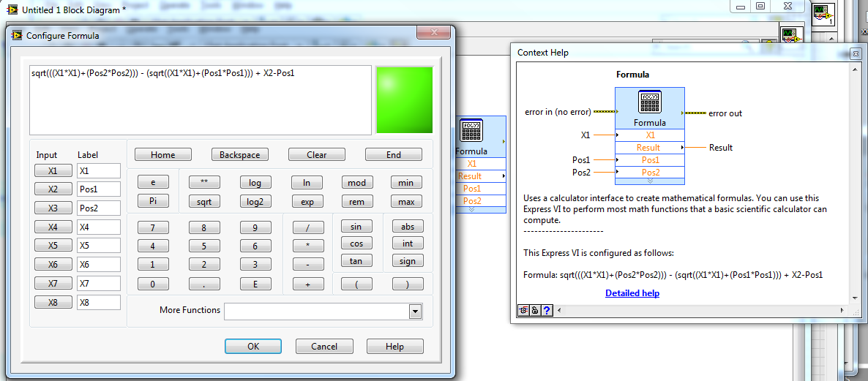
Task: Insert the cos function
Action: tap(357, 244)
